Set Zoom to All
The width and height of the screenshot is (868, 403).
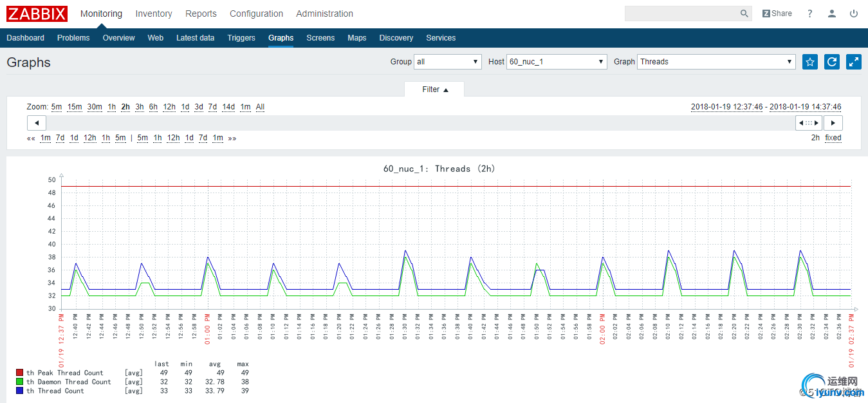click(260, 107)
